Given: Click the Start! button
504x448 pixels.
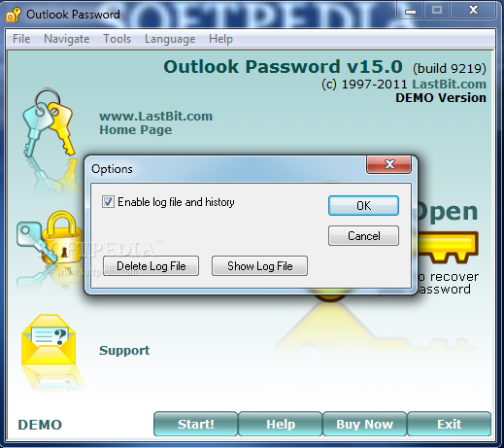Looking at the screenshot, I should click(x=196, y=424).
